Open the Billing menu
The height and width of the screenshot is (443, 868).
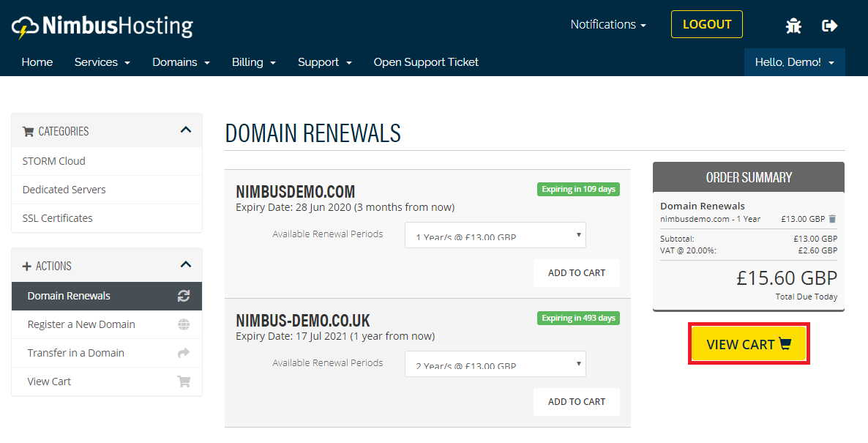click(x=253, y=62)
